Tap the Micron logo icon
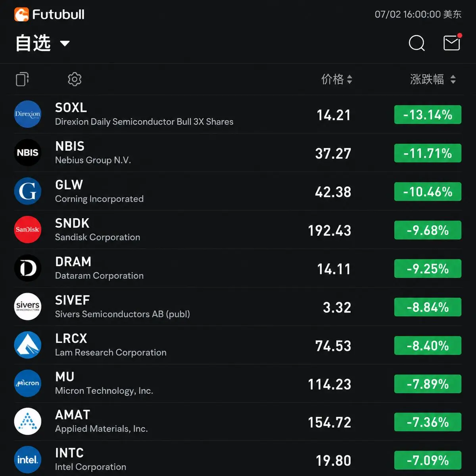 [x=28, y=383]
